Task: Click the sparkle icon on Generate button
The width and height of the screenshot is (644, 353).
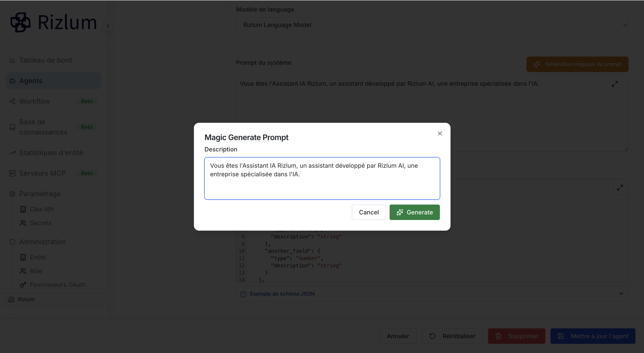Action: coord(400,212)
